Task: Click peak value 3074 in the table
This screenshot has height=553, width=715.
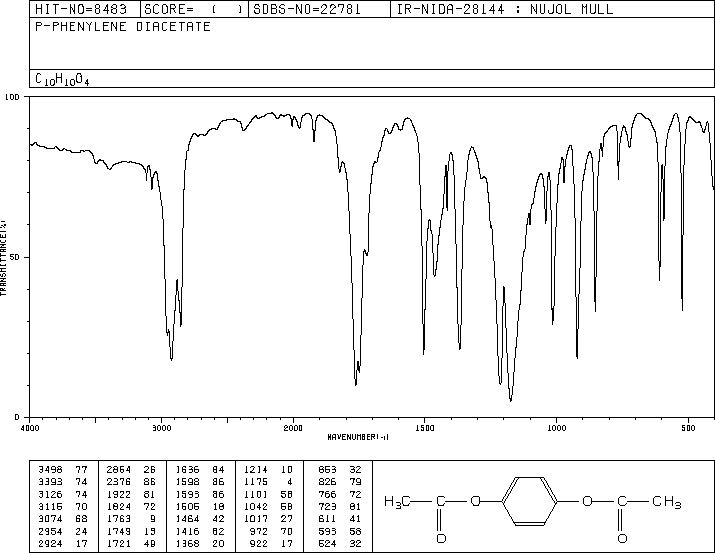Action: tap(50, 519)
